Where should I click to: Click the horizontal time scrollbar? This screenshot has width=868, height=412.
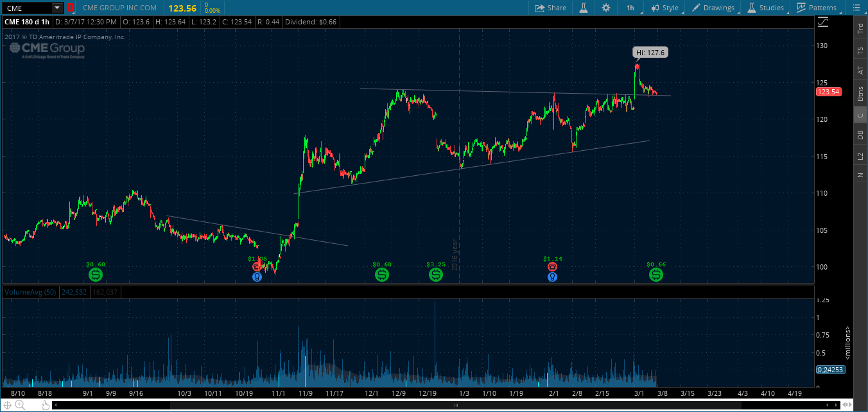tap(456, 406)
